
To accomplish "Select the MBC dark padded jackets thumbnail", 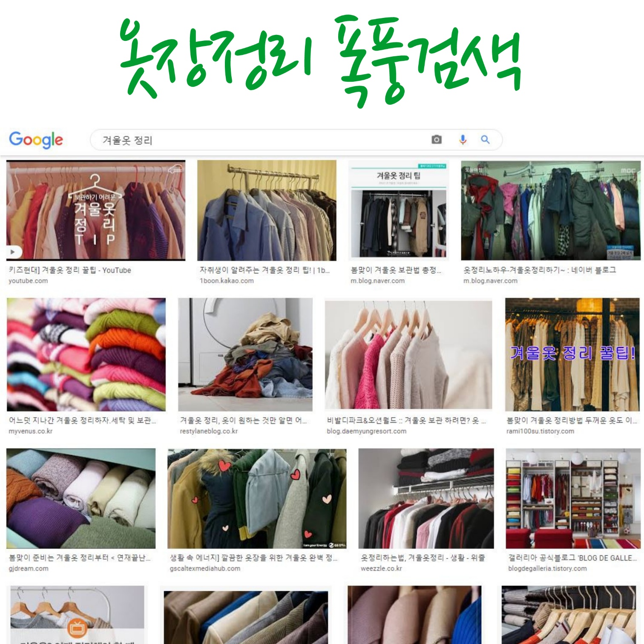I will point(551,210).
